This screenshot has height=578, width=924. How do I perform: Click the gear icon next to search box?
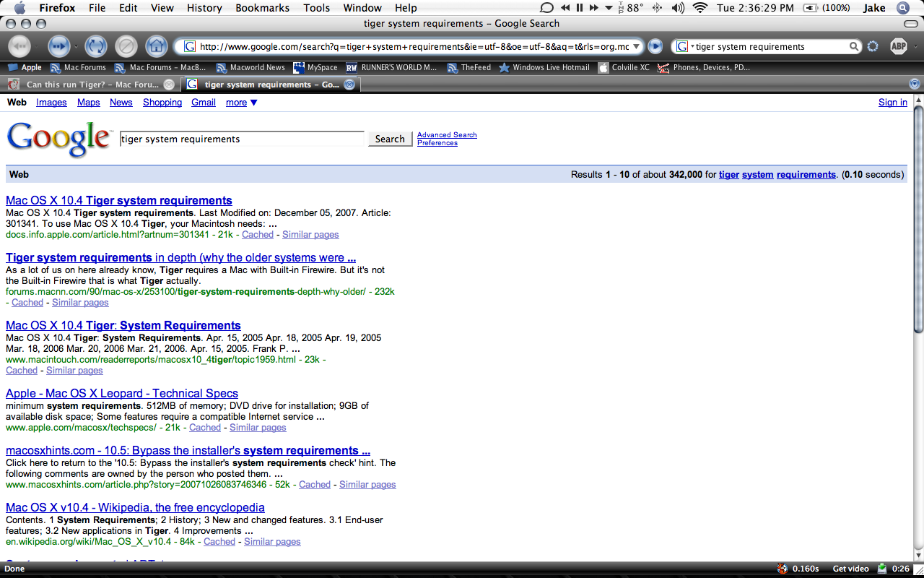pyautogui.click(x=873, y=46)
